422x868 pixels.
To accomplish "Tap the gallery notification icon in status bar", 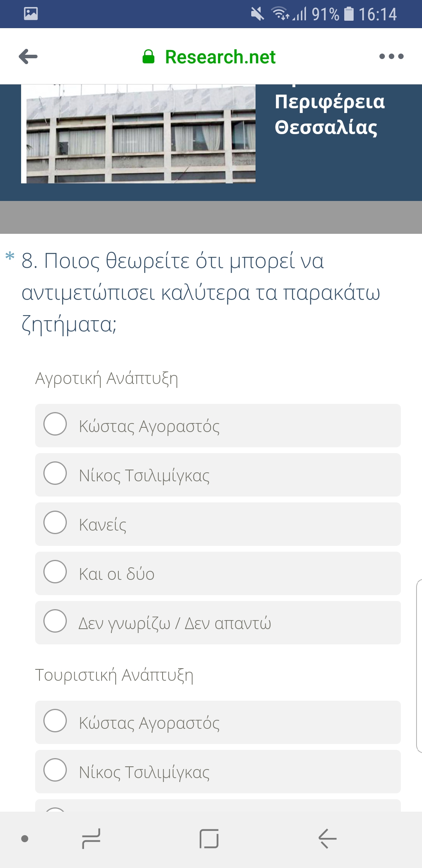I will [x=31, y=14].
